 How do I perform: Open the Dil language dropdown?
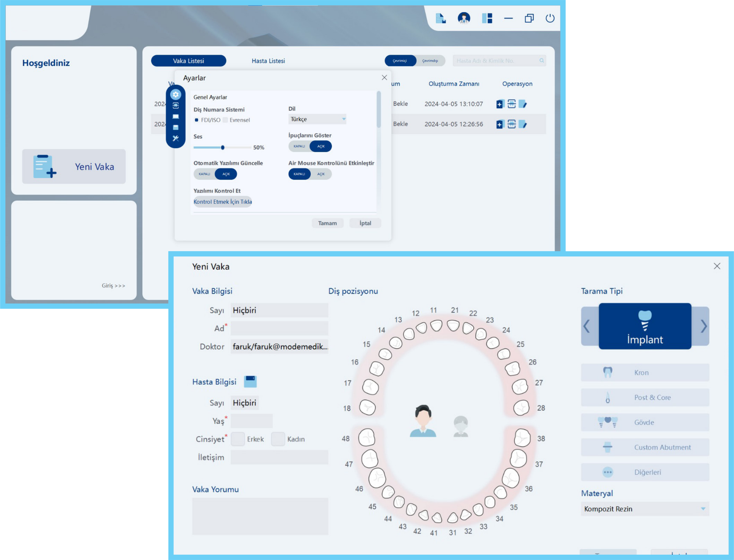pyautogui.click(x=317, y=119)
